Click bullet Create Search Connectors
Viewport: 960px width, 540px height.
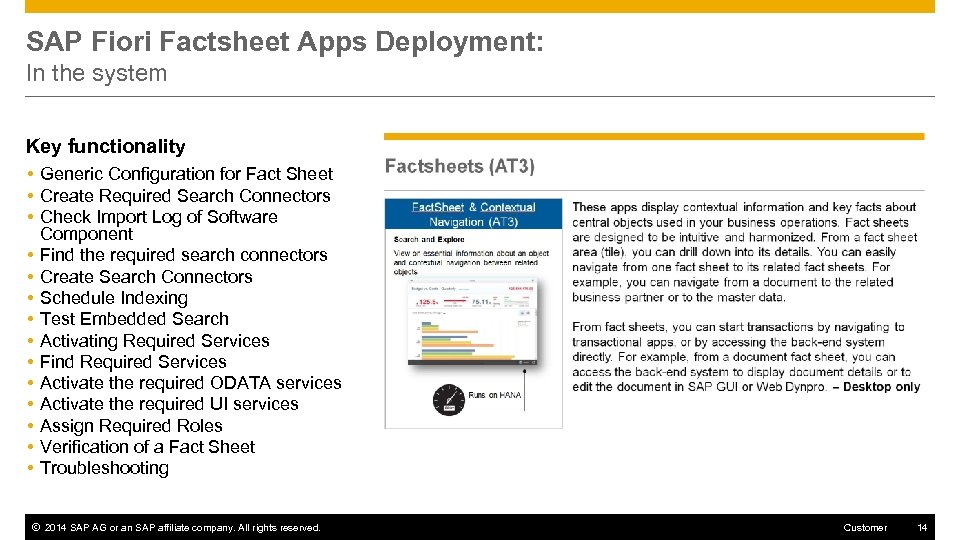(x=146, y=277)
